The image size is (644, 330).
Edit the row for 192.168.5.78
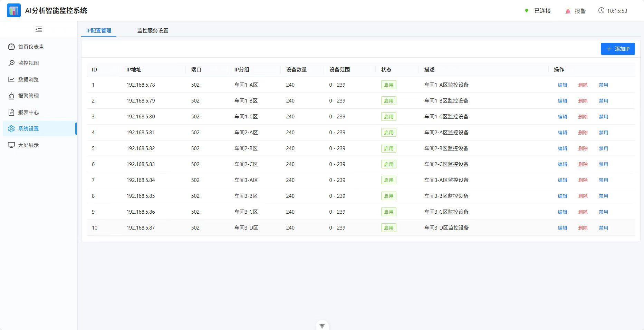(x=563, y=85)
